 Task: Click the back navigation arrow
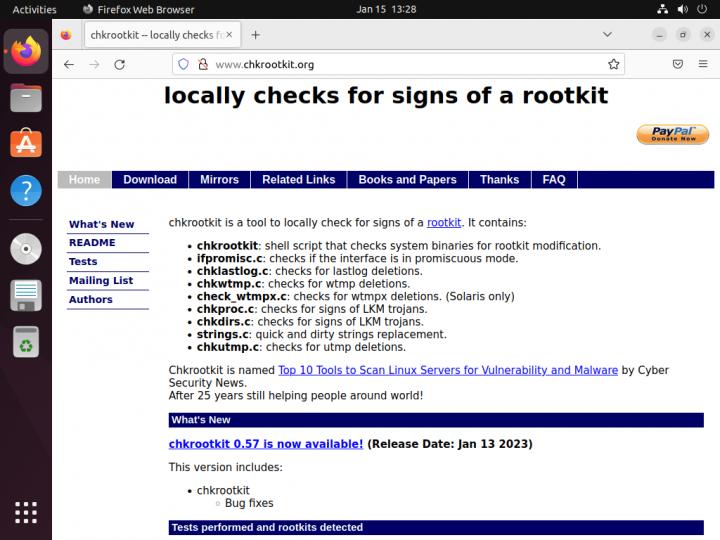(68, 64)
